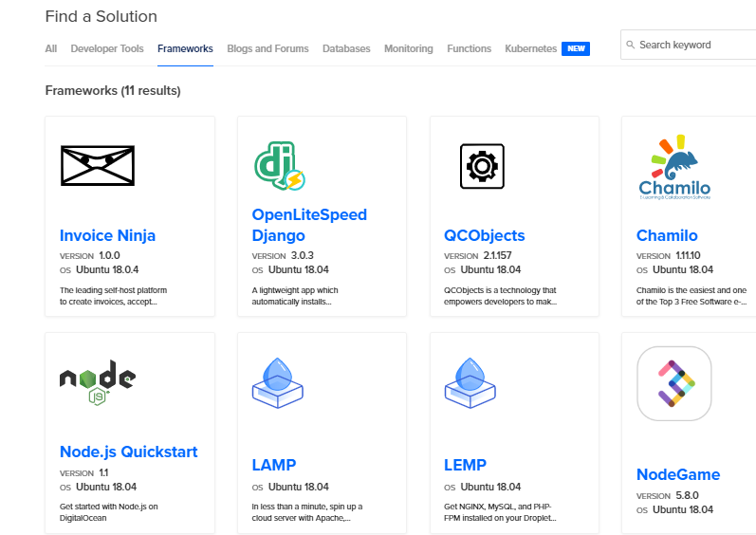The image size is (756, 535).
Task: Switch to the Databases tab
Action: [346, 48]
